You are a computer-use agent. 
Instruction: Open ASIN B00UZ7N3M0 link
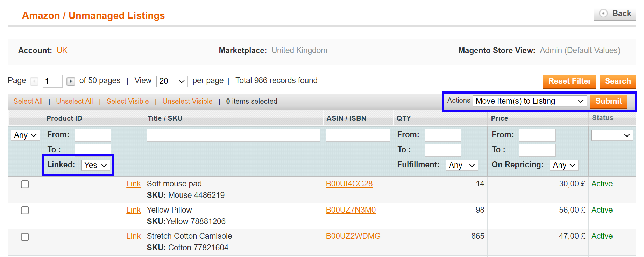coord(351,210)
